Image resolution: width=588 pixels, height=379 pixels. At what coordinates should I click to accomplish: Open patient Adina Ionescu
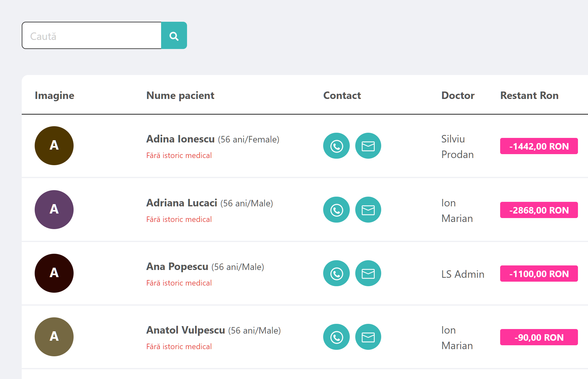[x=180, y=139]
